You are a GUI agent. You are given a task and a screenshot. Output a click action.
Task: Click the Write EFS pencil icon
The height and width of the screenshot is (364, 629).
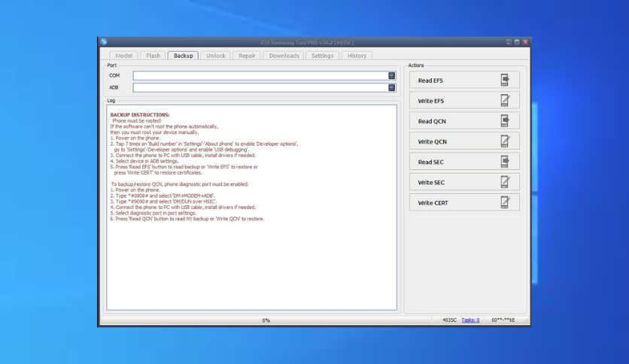point(505,101)
